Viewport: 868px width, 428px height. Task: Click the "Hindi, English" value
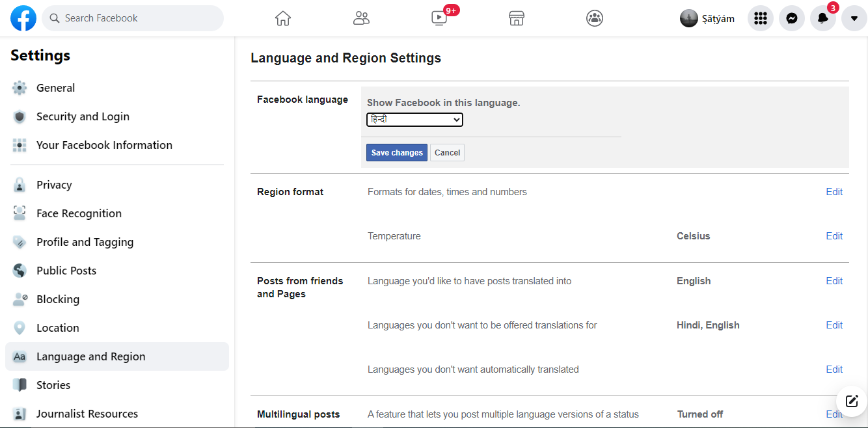click(x=708, y=325)
